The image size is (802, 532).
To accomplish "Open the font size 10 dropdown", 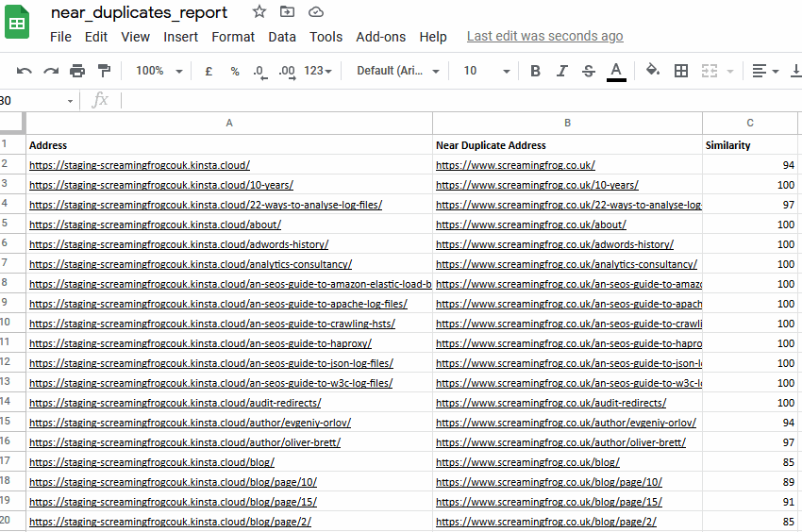I will click(x=487, y=71).
